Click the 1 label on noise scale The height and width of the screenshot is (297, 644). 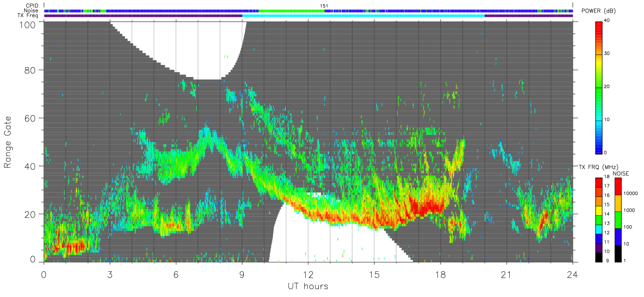pyautogui.click(x=626, y=260)
